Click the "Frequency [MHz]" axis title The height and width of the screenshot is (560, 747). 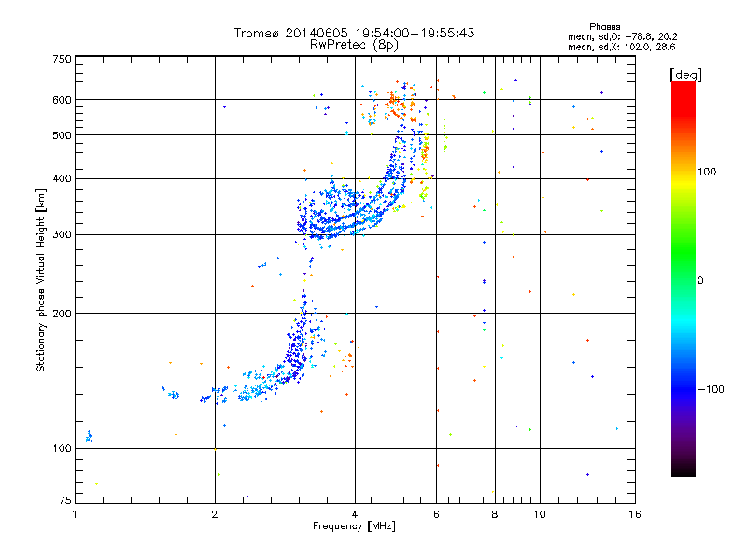pyautogui.click(x=354, y=526)
